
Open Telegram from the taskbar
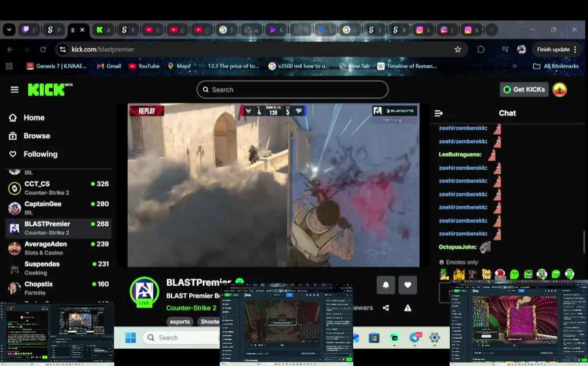[414, 338]
